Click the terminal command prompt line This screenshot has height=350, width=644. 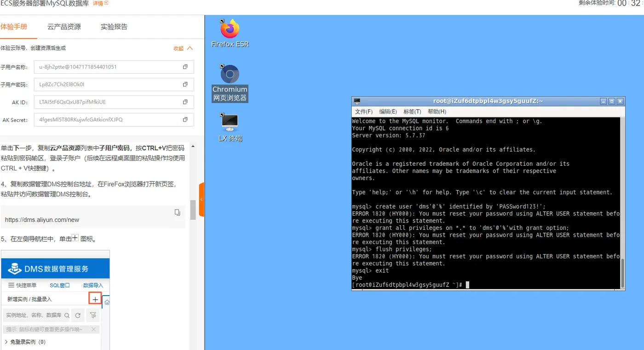tap(410, 285)
